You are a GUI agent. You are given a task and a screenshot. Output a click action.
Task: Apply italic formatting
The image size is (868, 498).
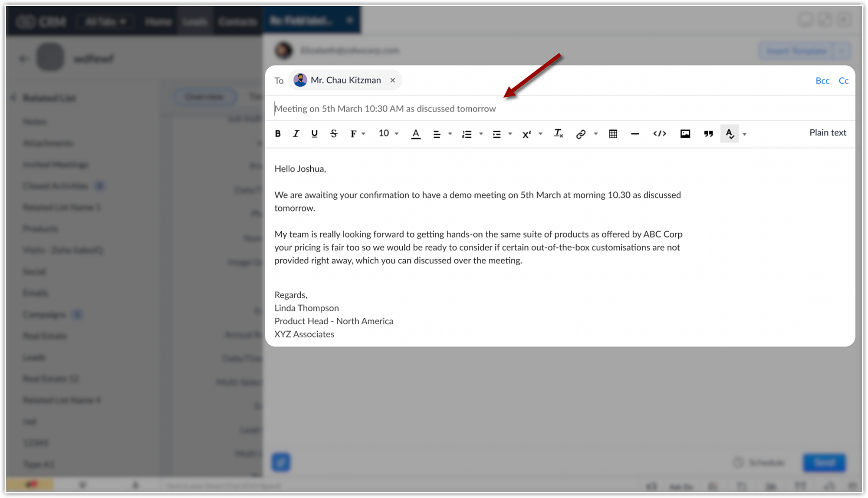coord(296,134)
